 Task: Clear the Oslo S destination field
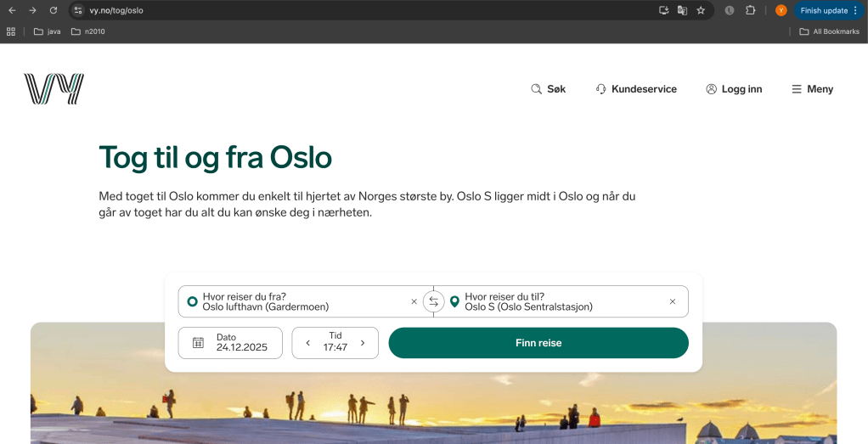click(673, 301)
